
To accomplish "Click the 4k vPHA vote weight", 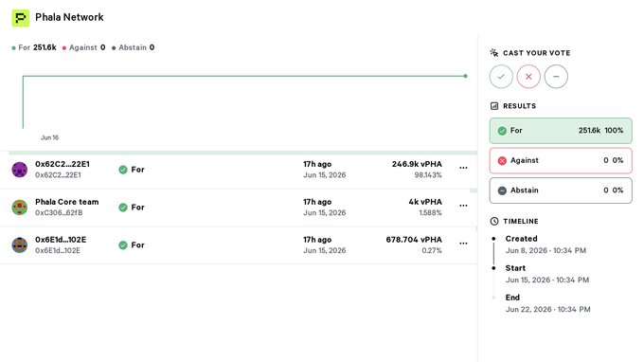I will [x=425, y=202].
